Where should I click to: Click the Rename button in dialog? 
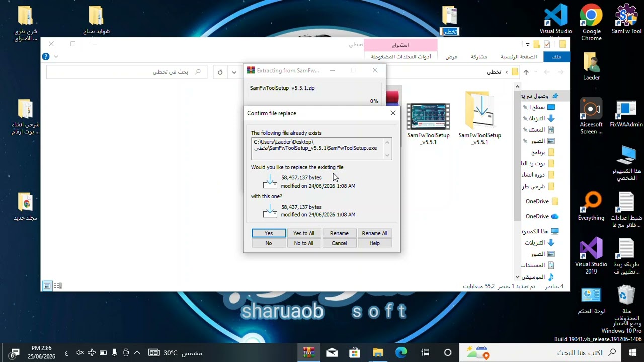(339, 233)
